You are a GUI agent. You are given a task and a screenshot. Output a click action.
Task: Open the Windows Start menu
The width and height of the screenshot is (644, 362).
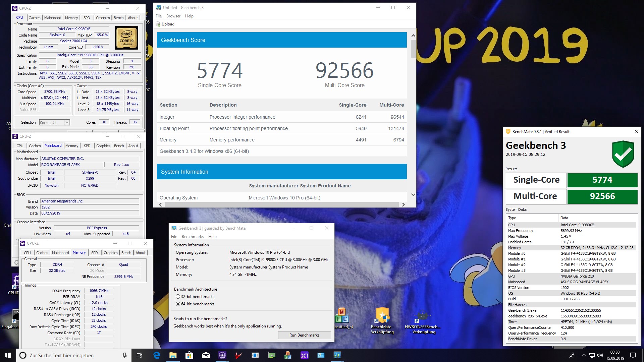point(8,355)
